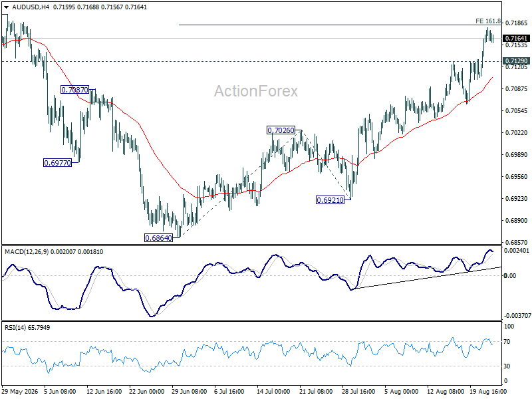Viewport: 532px width, 399px height.
Task: Click the 0.70220 price axis value
Action: [517, 132]
